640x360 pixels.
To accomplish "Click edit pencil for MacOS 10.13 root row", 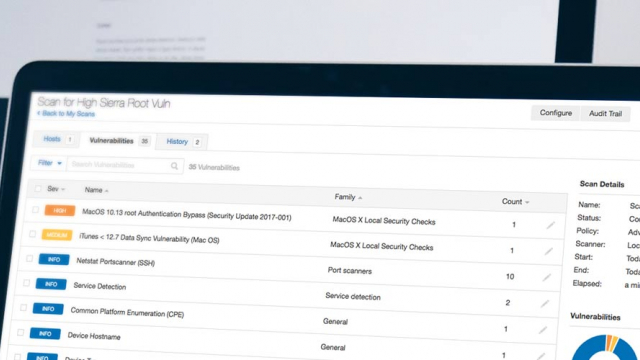I will (x=550, y=225).
